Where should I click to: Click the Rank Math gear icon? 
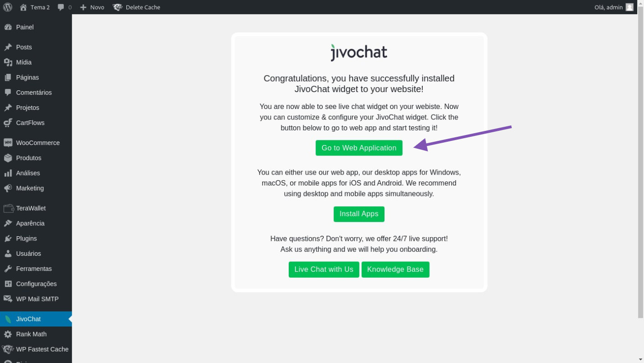pyautogui.click(x=8, y=334)
